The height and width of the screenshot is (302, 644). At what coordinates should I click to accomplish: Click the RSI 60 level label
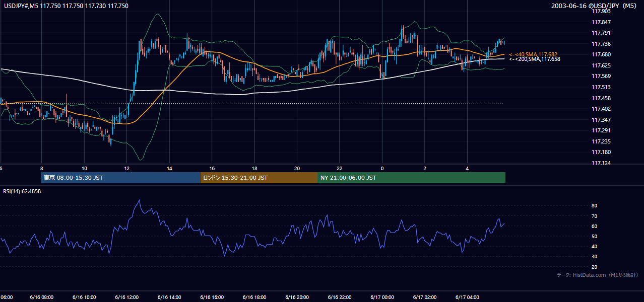[x=594, y=226]
